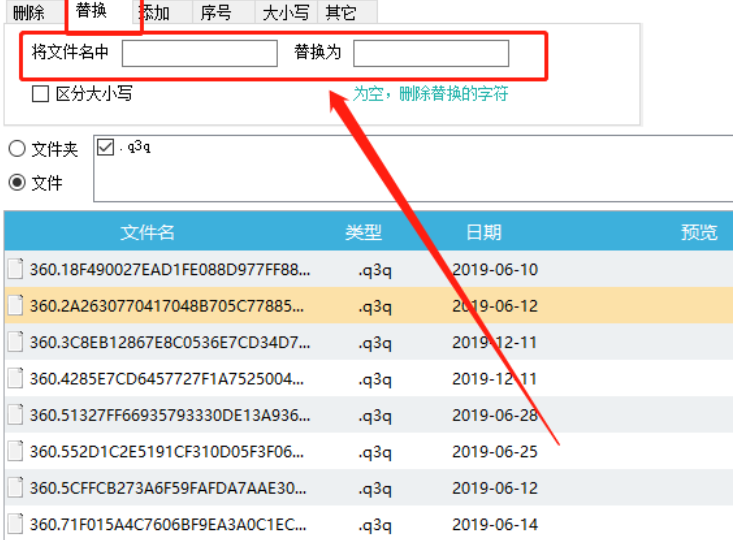Click the green hint 为空，删除替换的字符
This screenshot has width=733, height=540.
[x=431, y=94]
